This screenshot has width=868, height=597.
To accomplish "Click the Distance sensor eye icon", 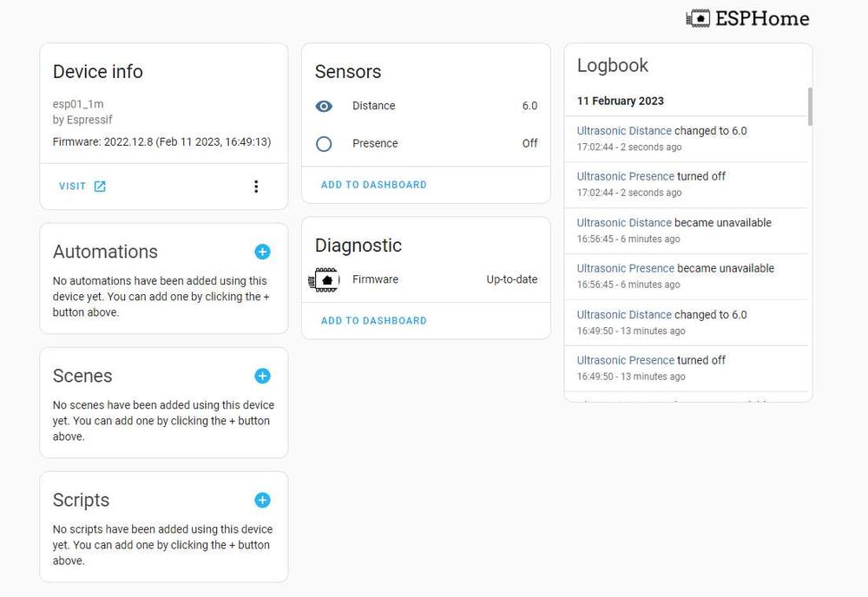I will point(324,106).
